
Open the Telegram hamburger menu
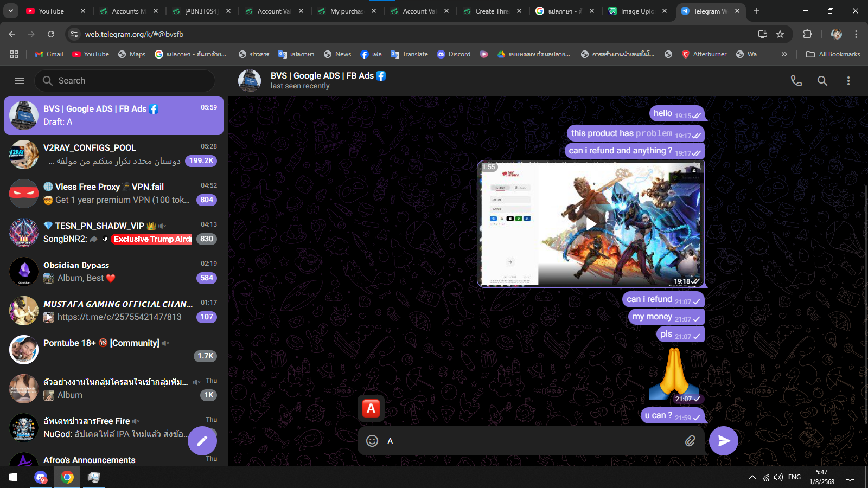(20, 81)
